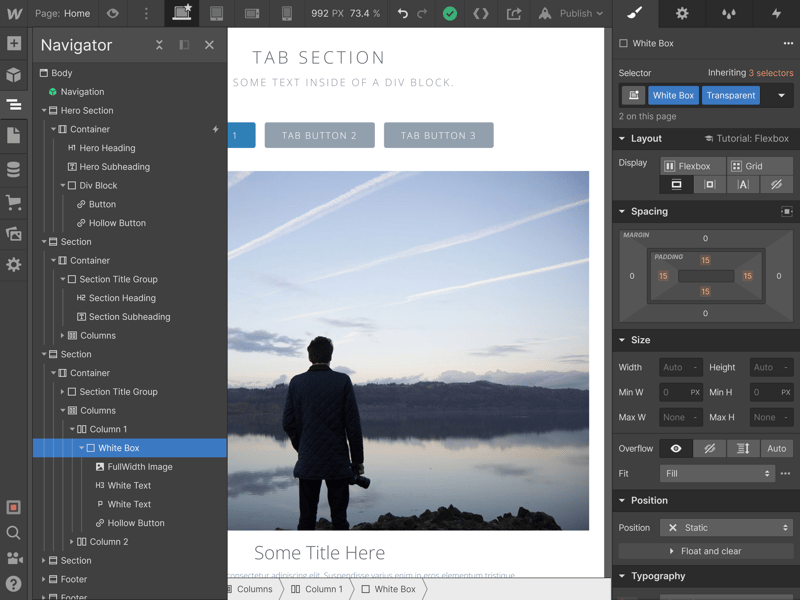800x600 pixels.
Task: Click the Publish button
Action: click(571, 14)
